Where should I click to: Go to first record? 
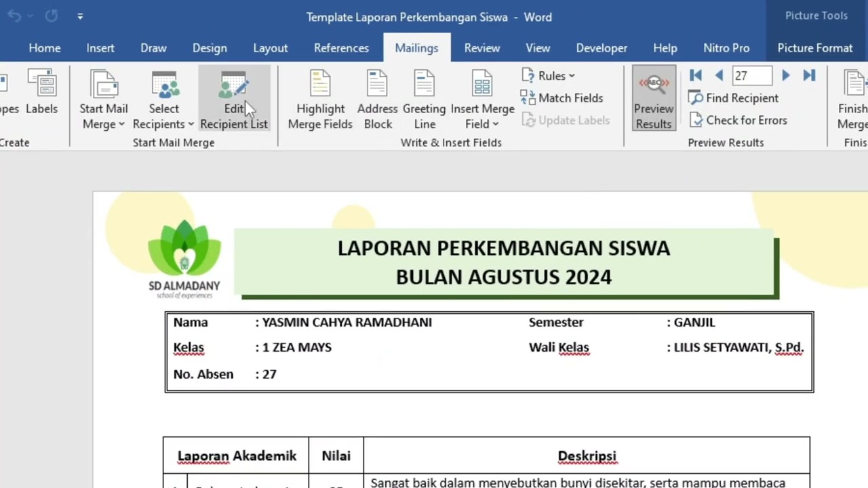tap(696, 76)
